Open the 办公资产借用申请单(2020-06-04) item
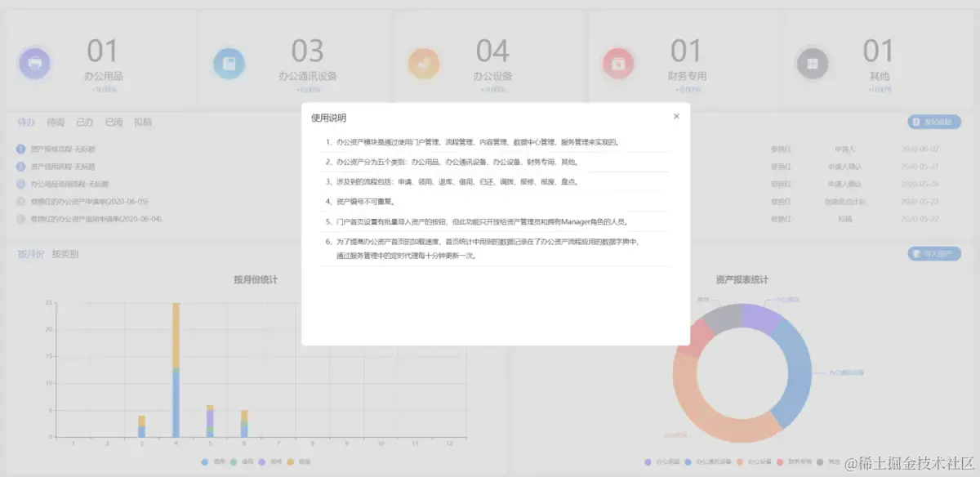The width and height of the screenshot is (980, 477). pyautogui.click(x=96, y=219)
